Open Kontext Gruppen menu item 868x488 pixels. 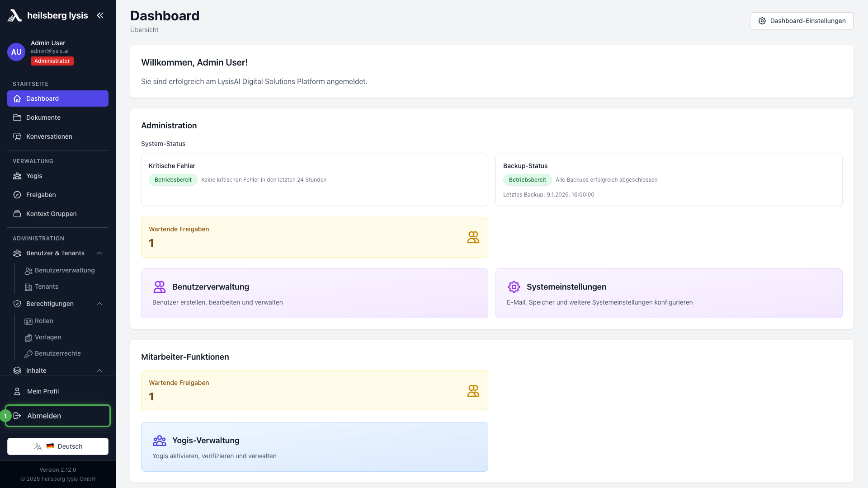click(x=51, y=214)
